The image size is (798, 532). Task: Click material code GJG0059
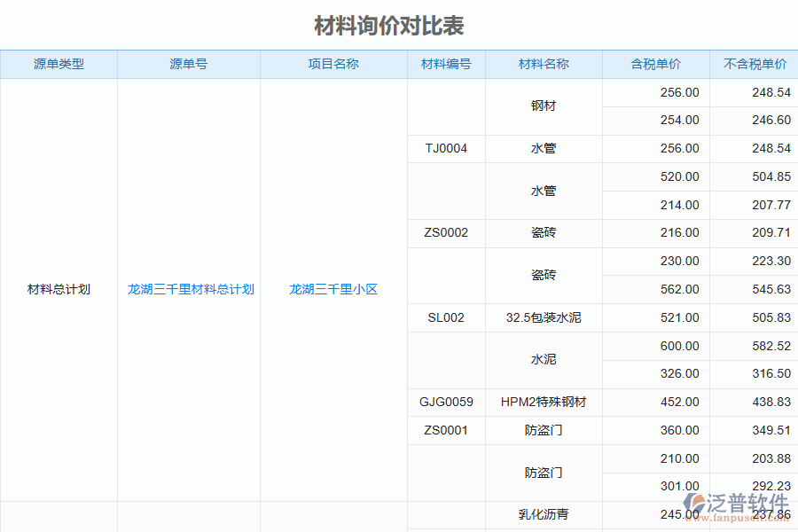click(445, 402)
